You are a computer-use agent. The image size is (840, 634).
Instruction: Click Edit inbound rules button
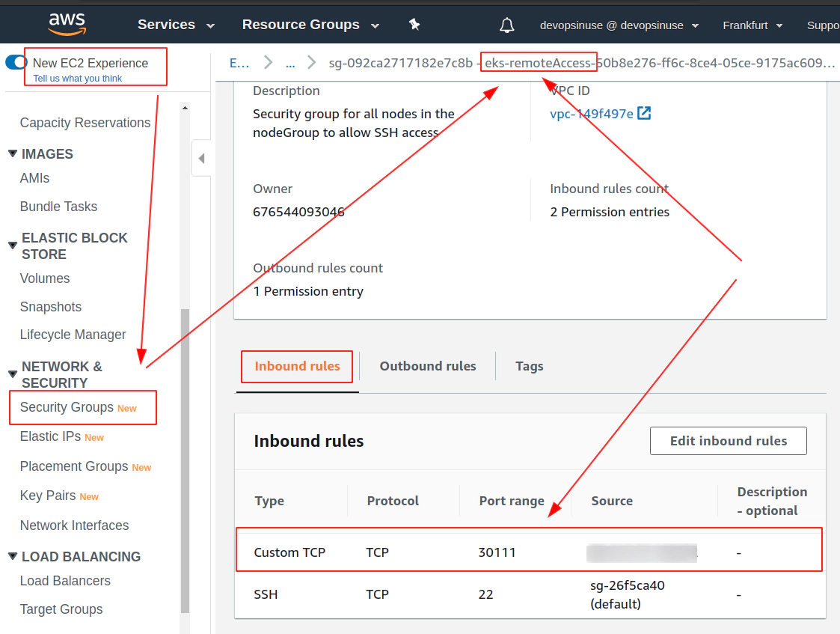point(729,441)
